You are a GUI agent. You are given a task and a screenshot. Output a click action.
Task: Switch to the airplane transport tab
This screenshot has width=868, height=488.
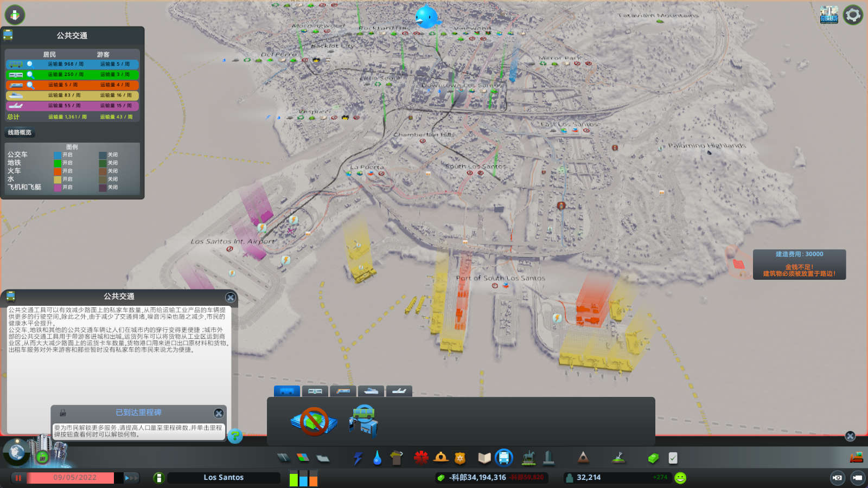399,391
